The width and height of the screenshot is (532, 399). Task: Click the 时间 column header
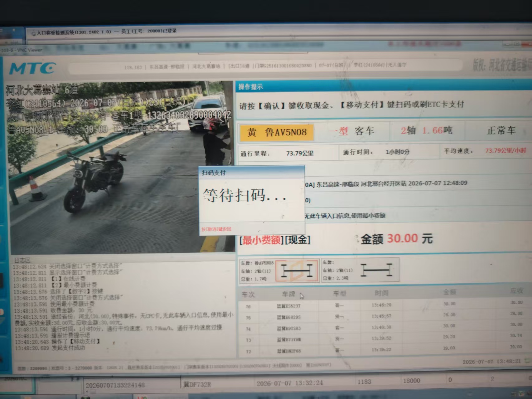point(381,293)
